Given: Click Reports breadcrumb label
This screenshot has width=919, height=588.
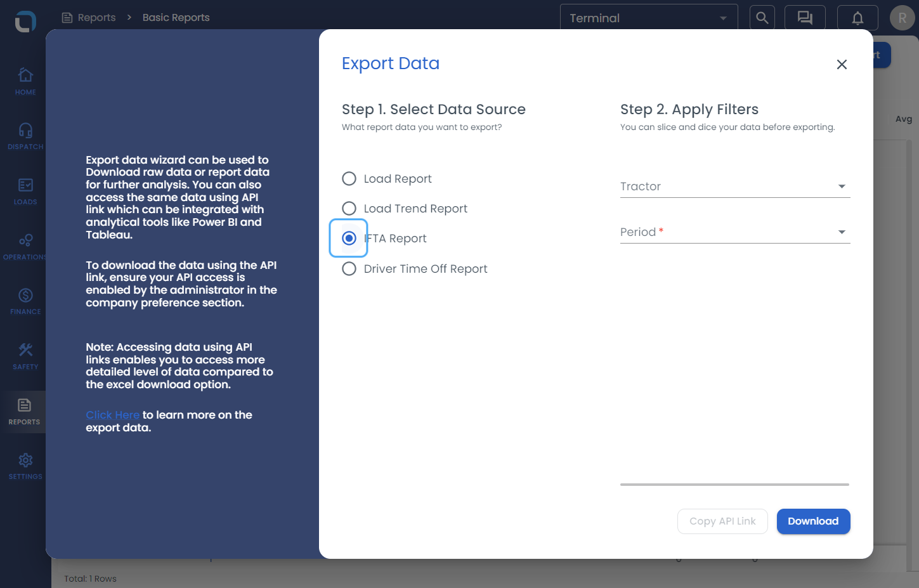Looking at the screenshot, I should click(x=96, y=18).
